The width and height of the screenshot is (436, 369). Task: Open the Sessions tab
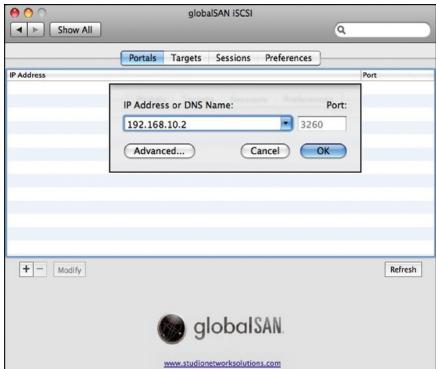pos(233,58)
